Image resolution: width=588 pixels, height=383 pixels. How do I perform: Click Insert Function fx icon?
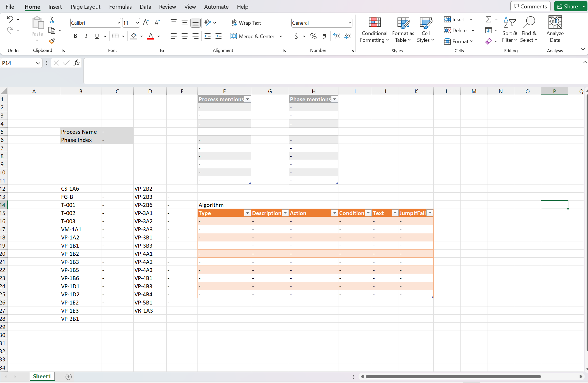click(x=76, y=63)
